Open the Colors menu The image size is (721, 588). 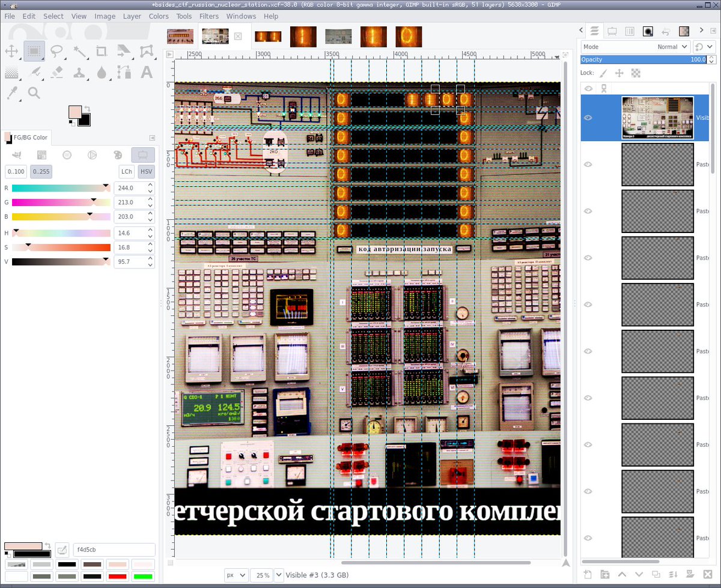(x=159, y=16)
